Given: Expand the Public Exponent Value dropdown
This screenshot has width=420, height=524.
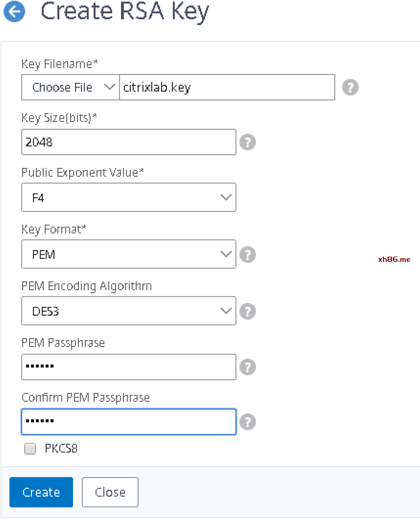Looking at the screenshot, I should (128, 198).
